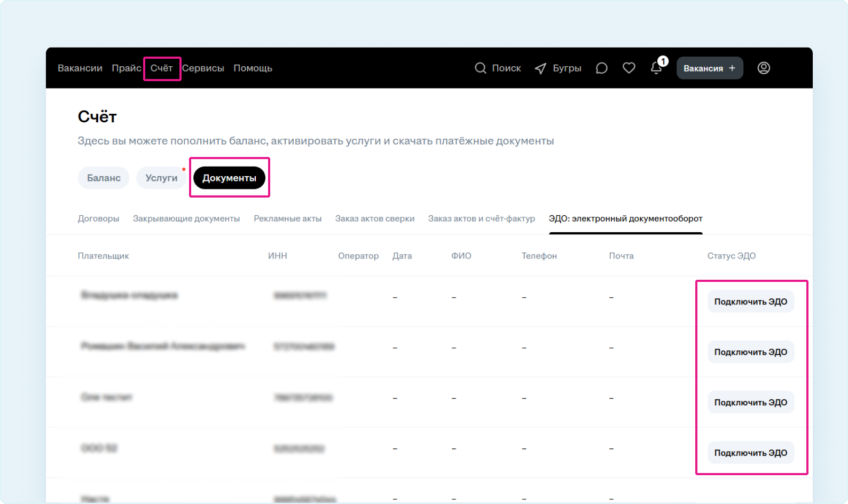Click Подключить ЭДО in the fourth payer row

751,453
